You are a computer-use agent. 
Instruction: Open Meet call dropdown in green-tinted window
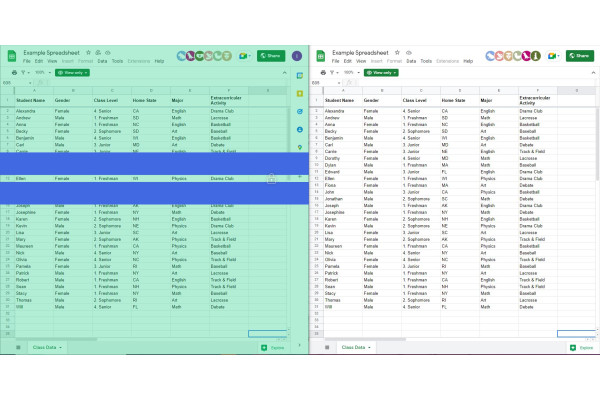[245, 56]
